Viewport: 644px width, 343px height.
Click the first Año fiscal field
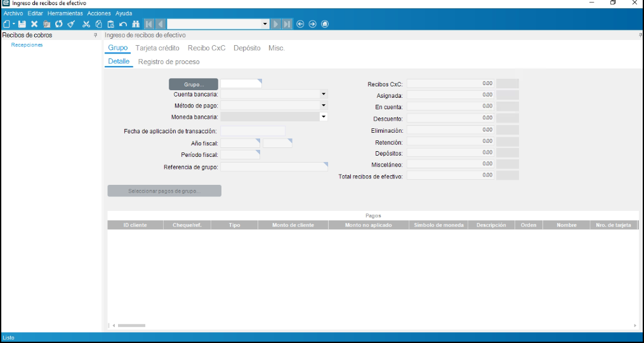click(240, 143)
